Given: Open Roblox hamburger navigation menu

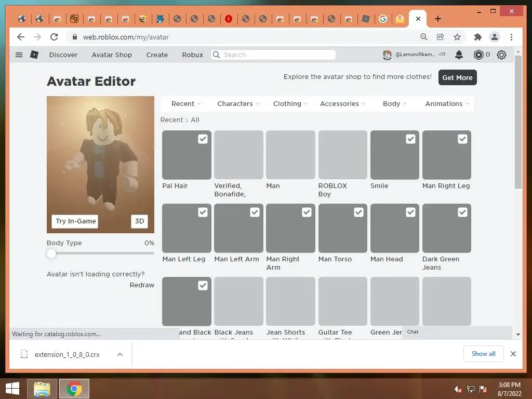Looking at the screenshot, I should click(19, 55).
